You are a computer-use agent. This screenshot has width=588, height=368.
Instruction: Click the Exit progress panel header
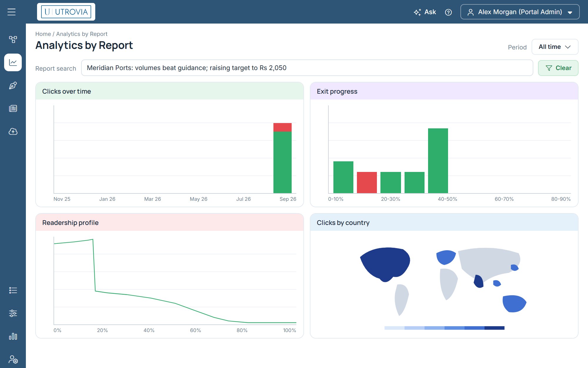pos(444,91)
